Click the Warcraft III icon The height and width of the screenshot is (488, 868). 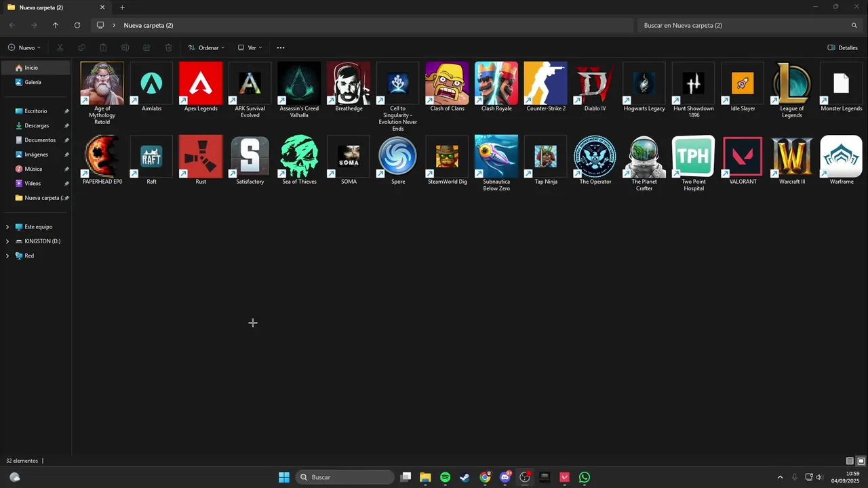click(x=792, y=157)
